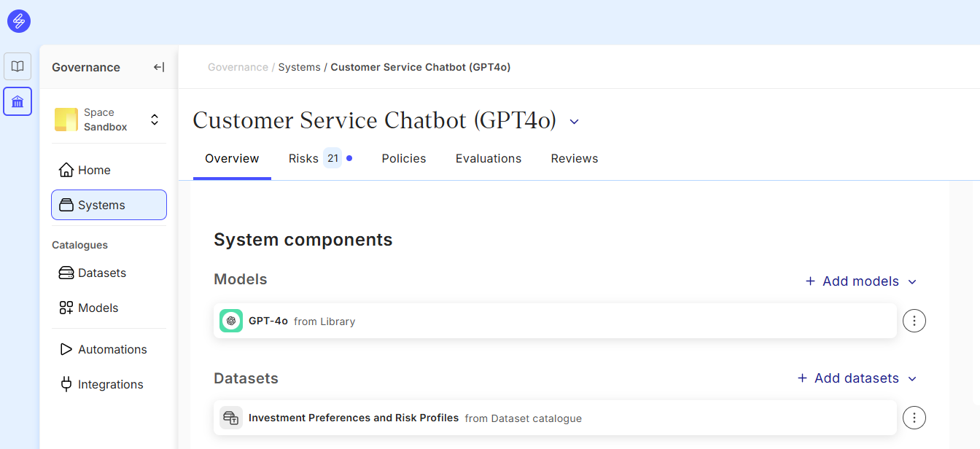Open Integrations from the sidebar
This screenshot has width=980, height=449.
click(110, 384)
